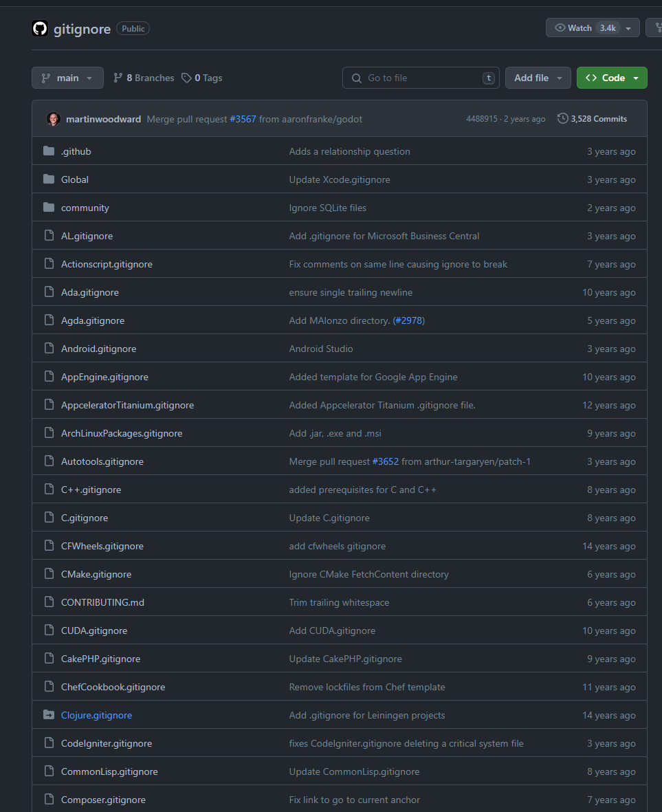Click the eye icon on Watch button
Screen dimensions: 662x812
pyautogui.click(x=560, y=28)
